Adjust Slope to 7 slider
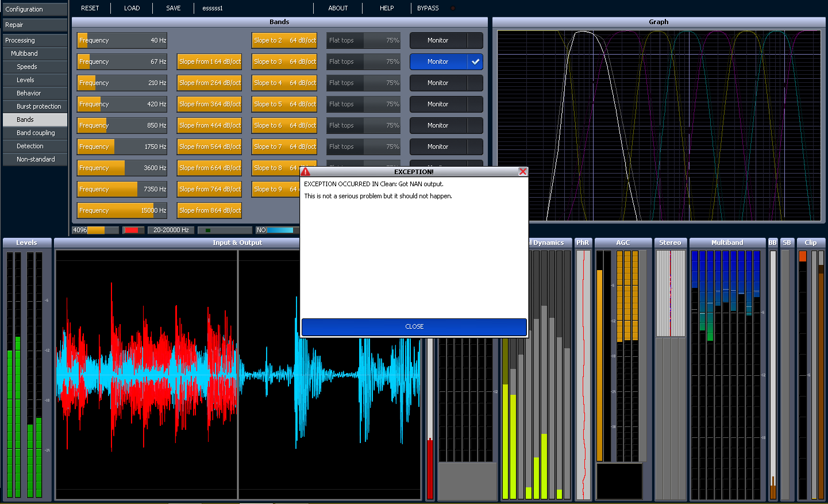This screenshot has width=828, height=504. coord(284,147)
